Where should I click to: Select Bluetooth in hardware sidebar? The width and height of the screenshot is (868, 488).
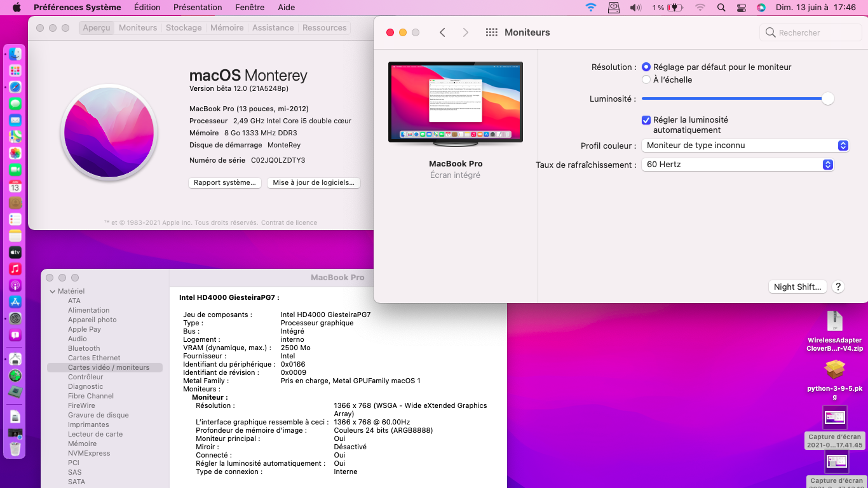(x=84, y=348)
